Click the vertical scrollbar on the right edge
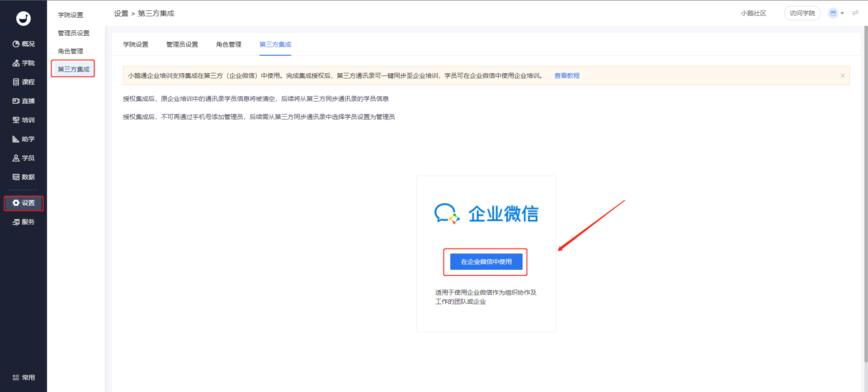868x392 pixels. pyautogui.click(x=866, y=195)
